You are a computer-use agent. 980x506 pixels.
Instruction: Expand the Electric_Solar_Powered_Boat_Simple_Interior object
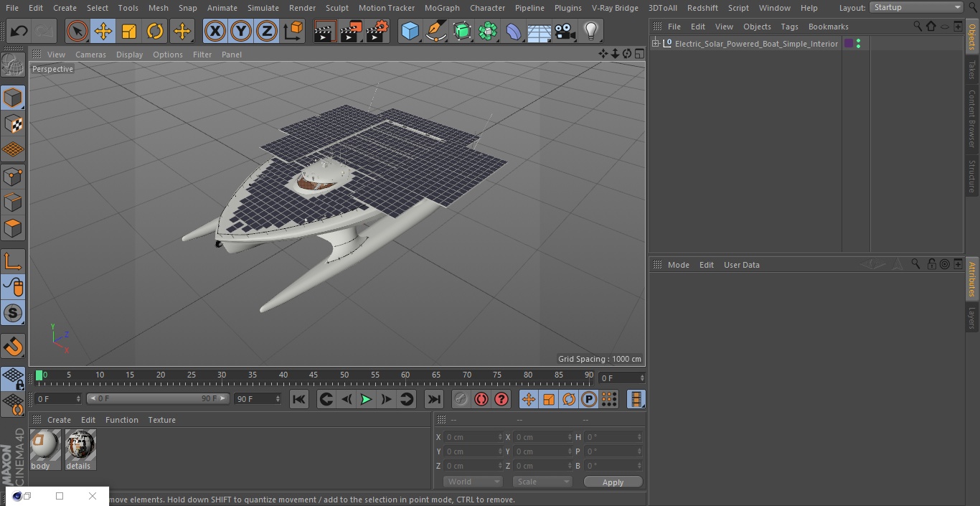655,44
